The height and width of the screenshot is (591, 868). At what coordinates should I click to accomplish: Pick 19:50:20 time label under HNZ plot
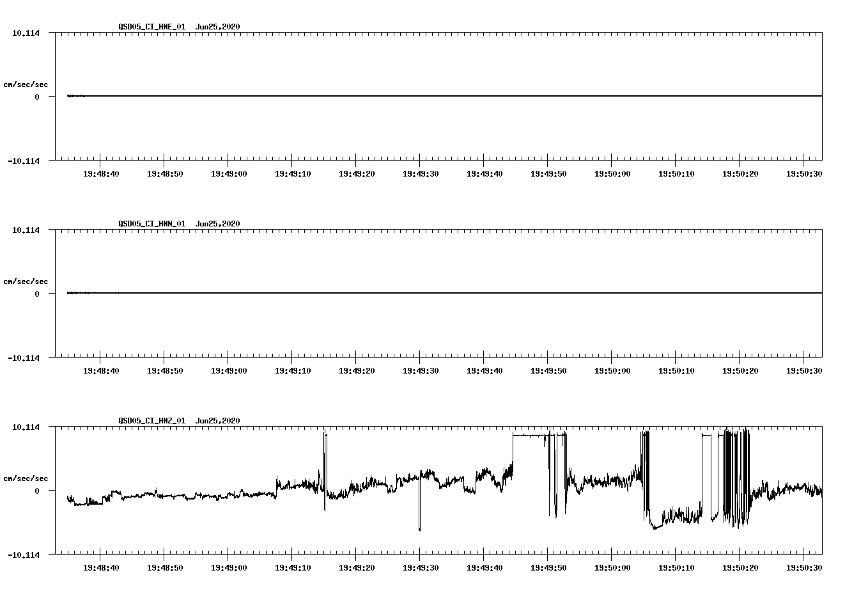pyautogui.click(x=740, y=567)
